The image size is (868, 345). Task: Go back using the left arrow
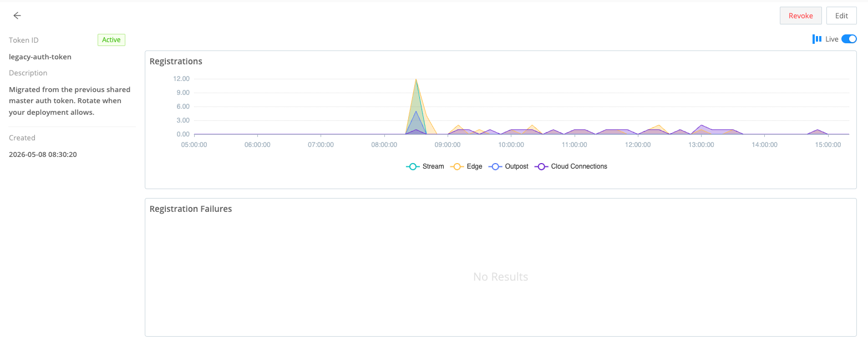17,16
